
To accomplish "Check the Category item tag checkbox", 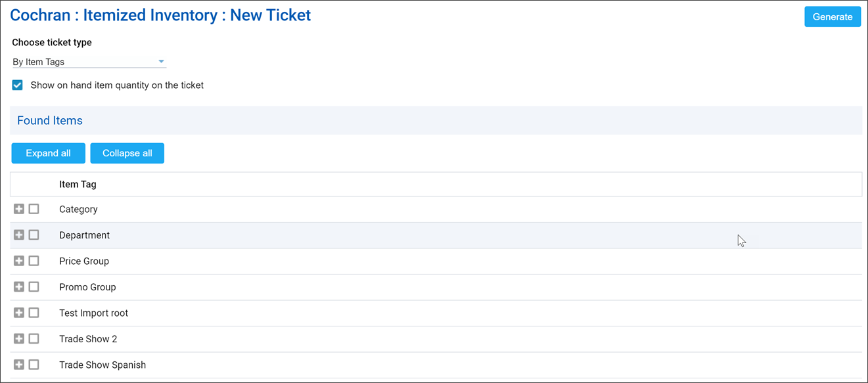I will click(34, 209).
